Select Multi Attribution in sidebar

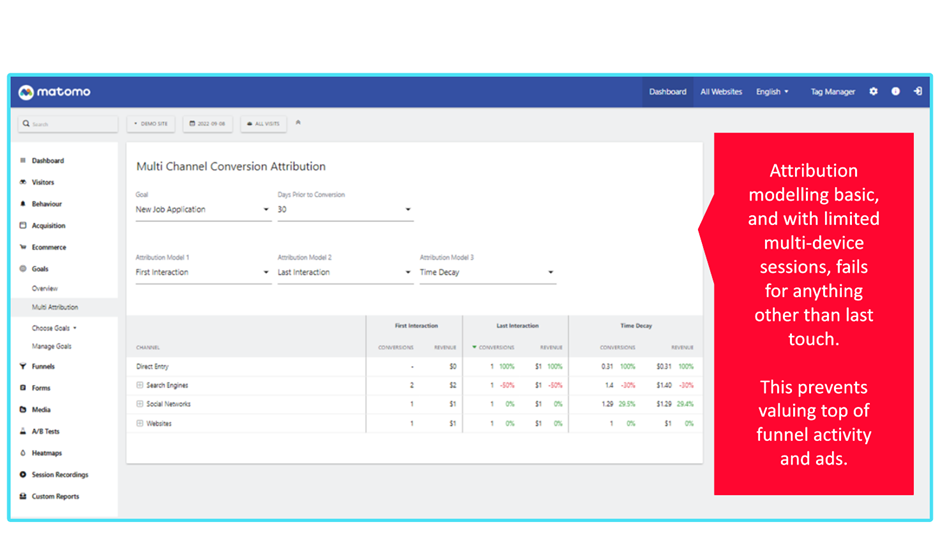[x=55, y=307]
